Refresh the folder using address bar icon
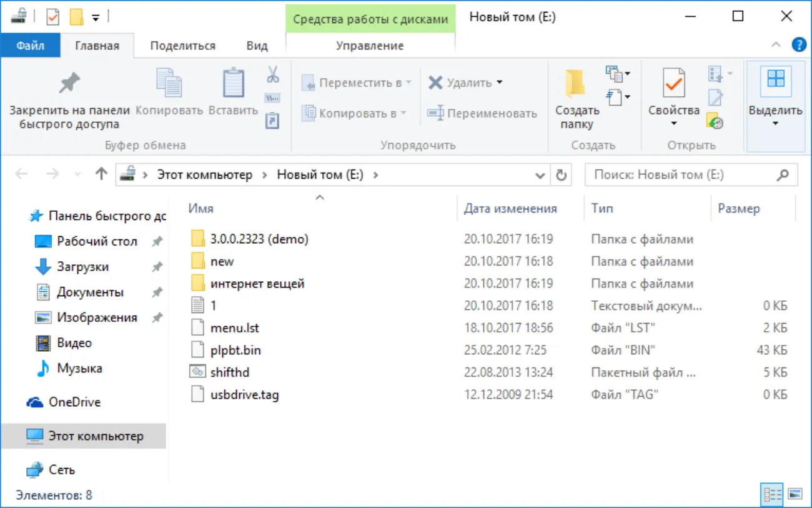 561,175
